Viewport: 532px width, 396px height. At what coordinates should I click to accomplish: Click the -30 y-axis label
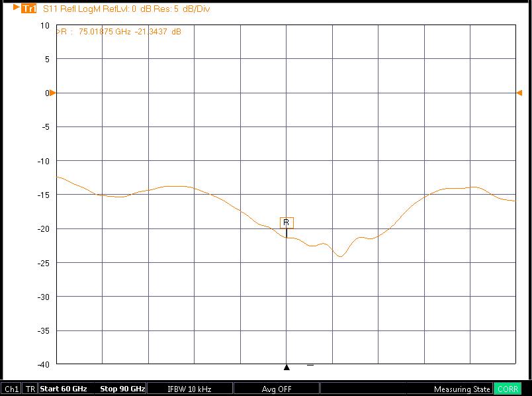[44, 297]
